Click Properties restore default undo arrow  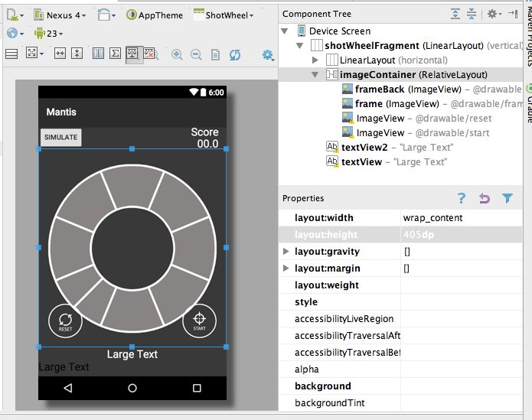[485, 198]
